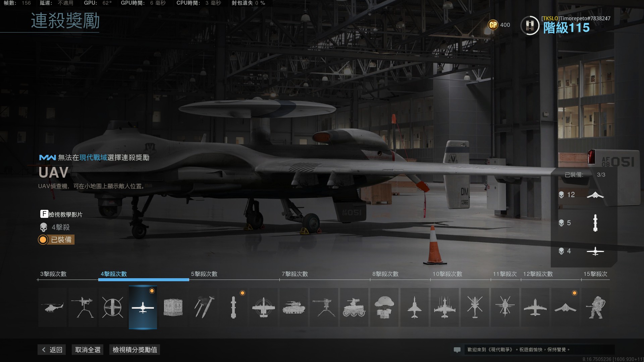Select the infantry assault vehicle tank icon
The image size is (644, 362).
[x=294, y=307]
